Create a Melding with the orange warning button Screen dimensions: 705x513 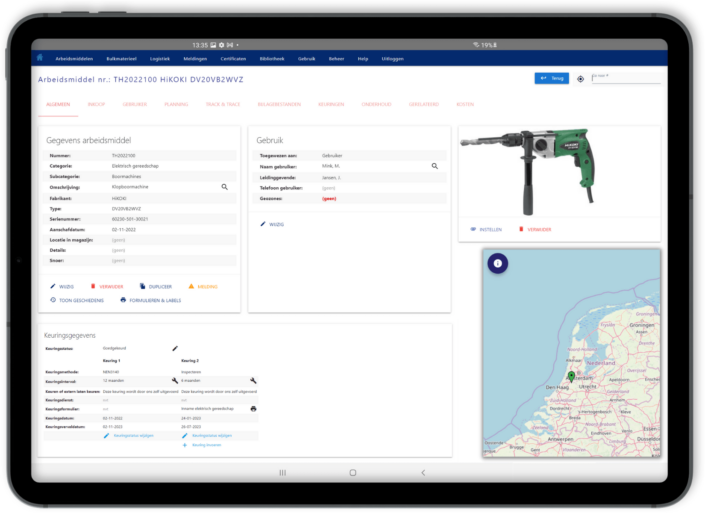(x=203, y=286)
